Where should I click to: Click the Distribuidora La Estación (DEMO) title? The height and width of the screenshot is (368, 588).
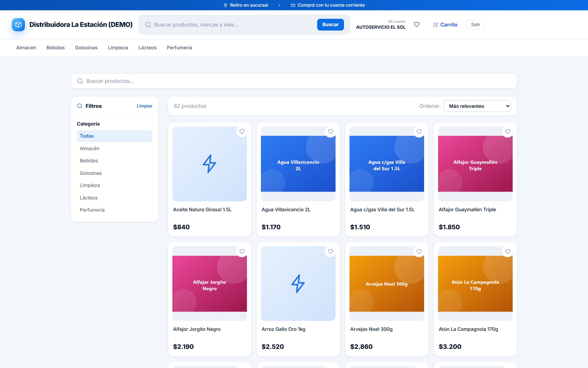point(81,25)
